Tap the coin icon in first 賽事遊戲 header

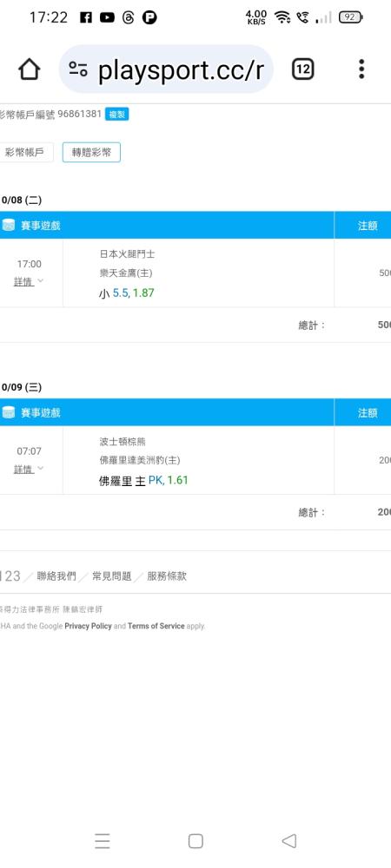click(x=9, y=226)
